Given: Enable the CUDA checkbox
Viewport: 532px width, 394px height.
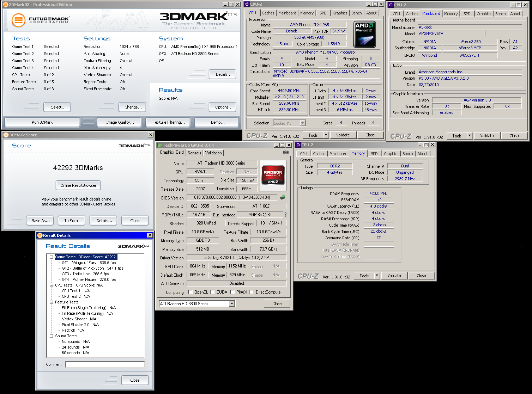Looking at the screenshot, I should pyautogui.click(x=213, y=292).
